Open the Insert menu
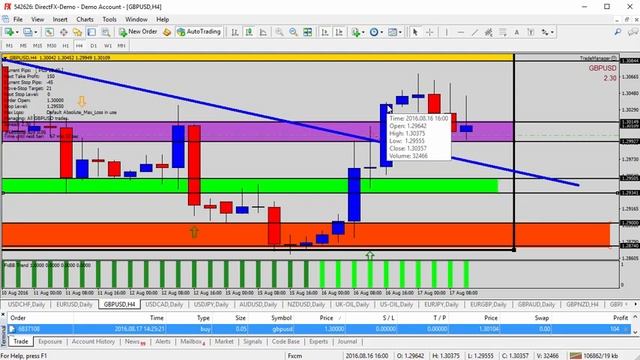 60,19
